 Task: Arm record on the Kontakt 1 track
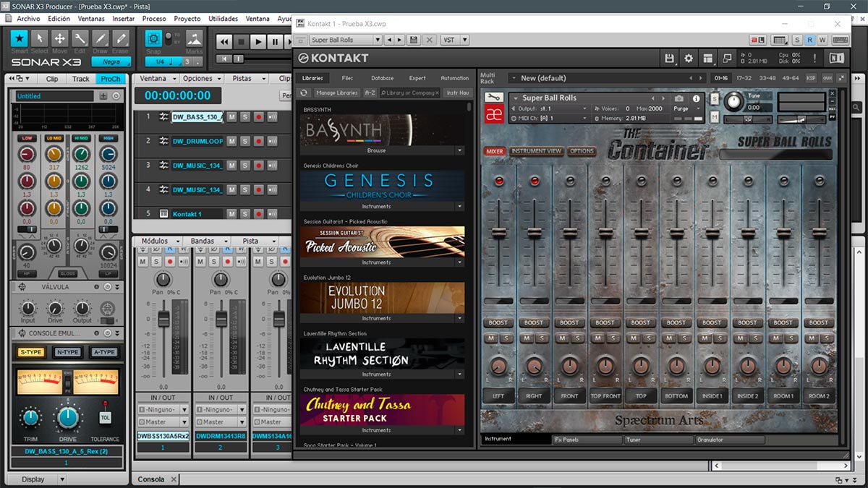point(258,214)
